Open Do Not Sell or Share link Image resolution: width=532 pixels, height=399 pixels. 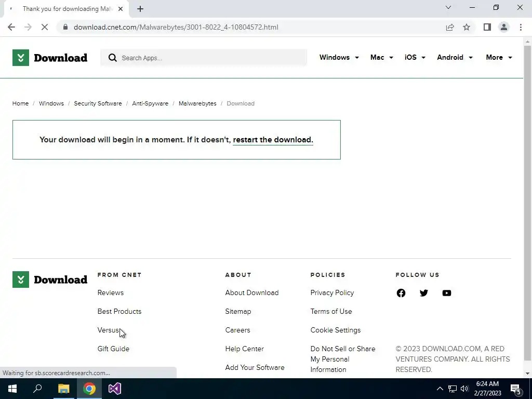click(x=343, y=359)
